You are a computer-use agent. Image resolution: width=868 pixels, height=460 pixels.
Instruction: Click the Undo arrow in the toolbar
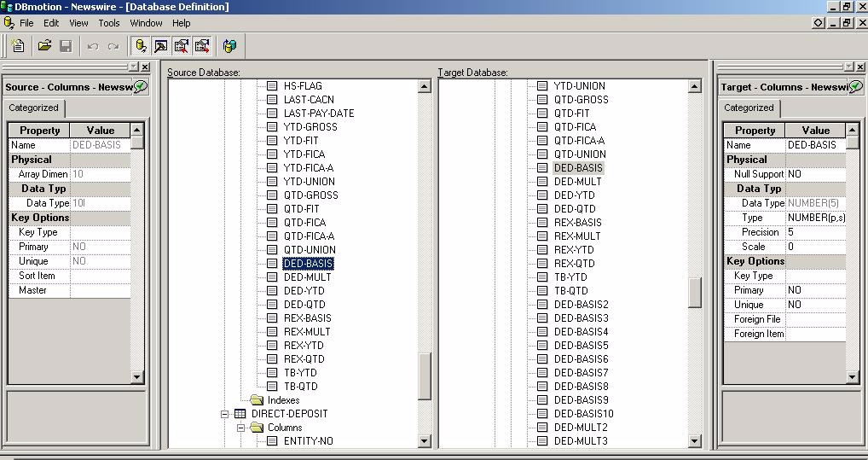pos(93,46)
